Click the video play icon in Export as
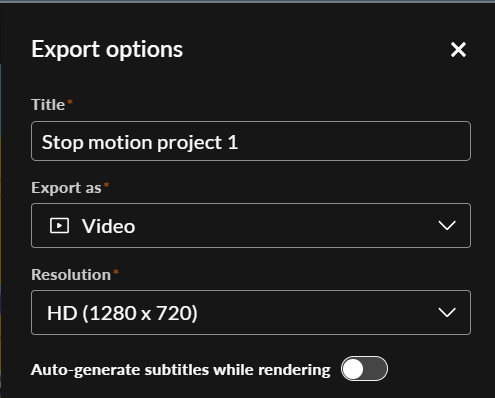 59,226
